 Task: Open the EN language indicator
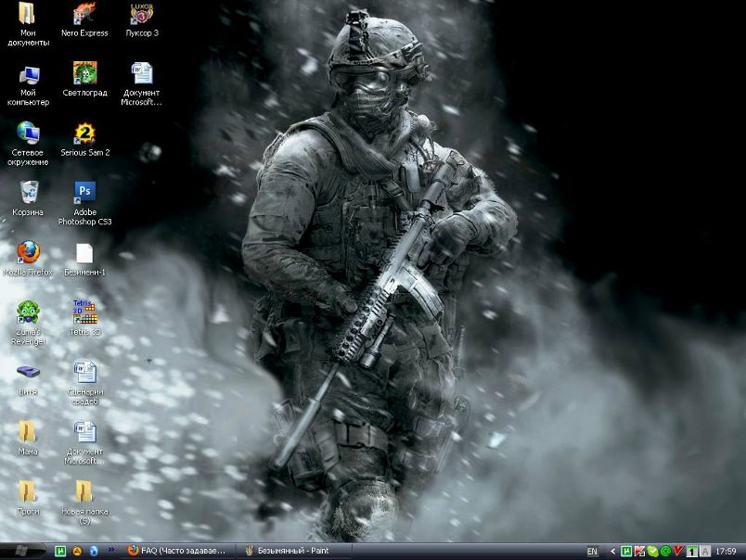[x=592, y=552]
